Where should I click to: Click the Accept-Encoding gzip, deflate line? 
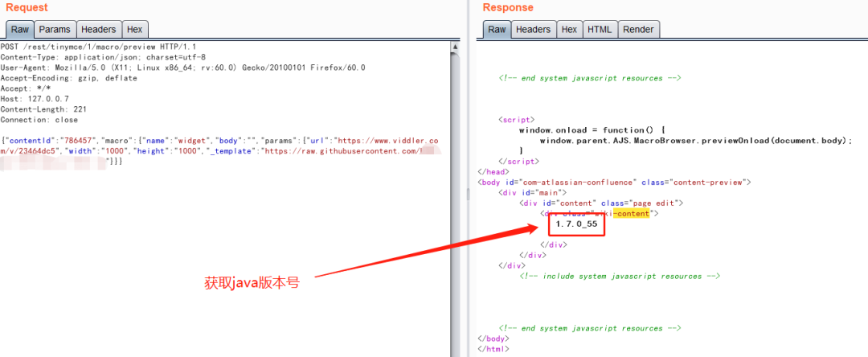click(68, 78)
